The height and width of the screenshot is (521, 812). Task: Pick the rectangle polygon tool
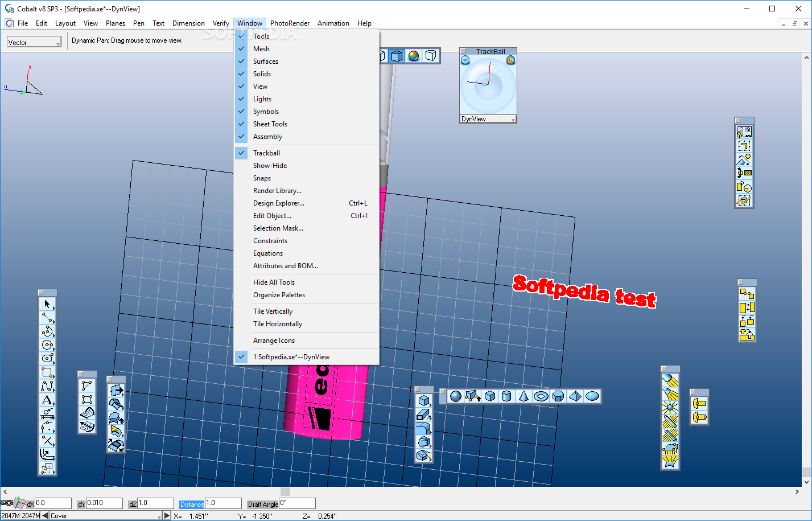click(x=47, y=372)
